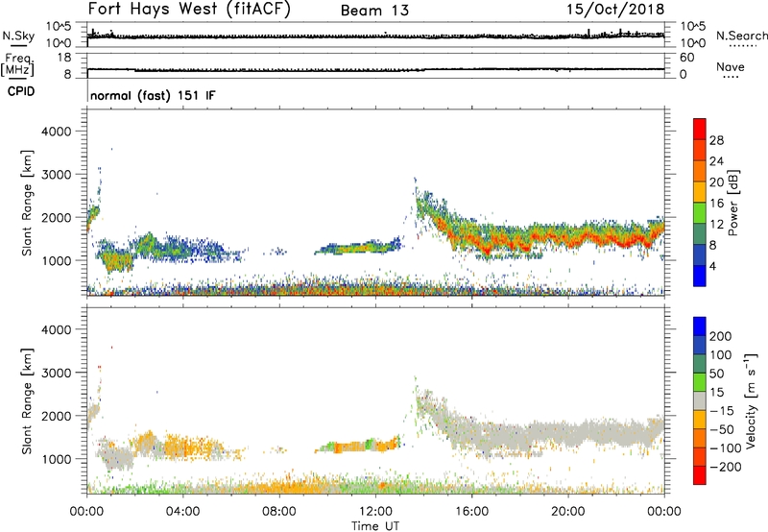Viewport: 768px width, 532px height.
Task: Click the blue bottom of power color bar
Action: point(700,276)
